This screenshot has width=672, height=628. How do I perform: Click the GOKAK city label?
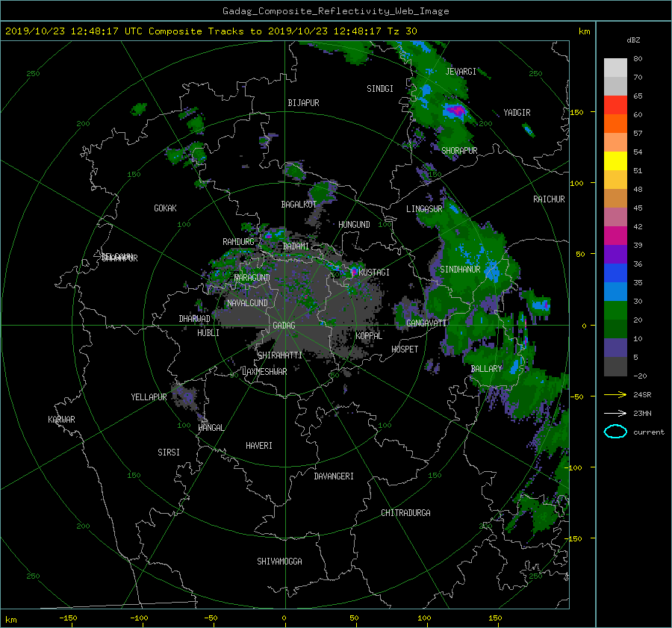click(166, 208)
